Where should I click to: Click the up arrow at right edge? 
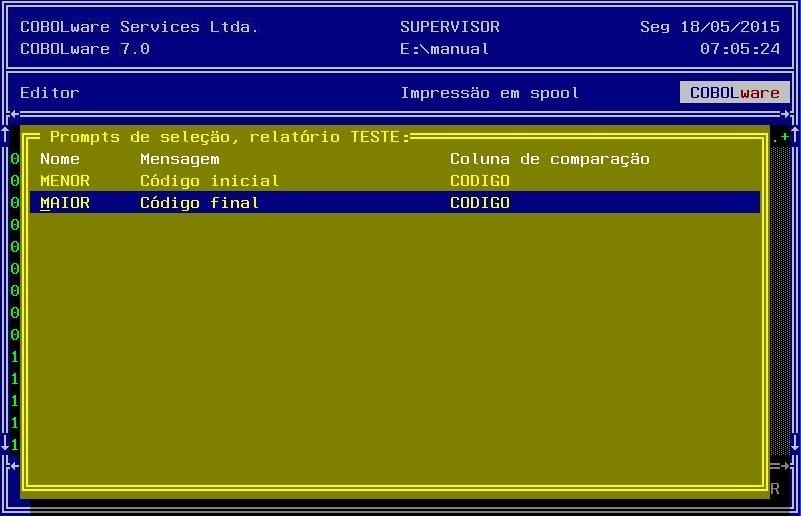click(x=795, y=136)
